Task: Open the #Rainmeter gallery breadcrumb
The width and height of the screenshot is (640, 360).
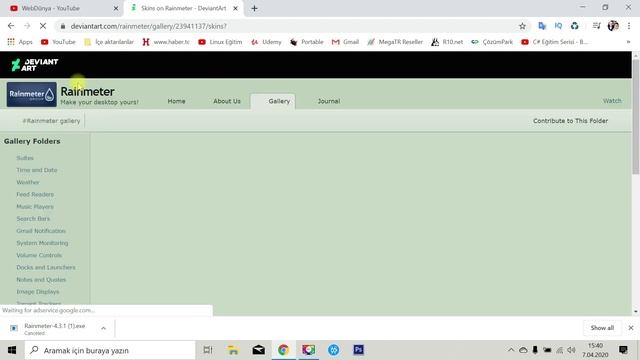Action: click(51, 121)
